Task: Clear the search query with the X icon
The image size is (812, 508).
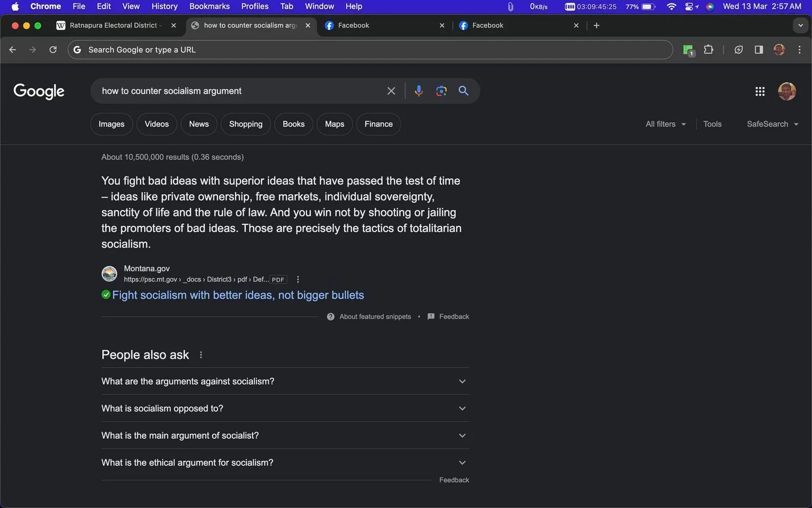Action: coord(391,91)
